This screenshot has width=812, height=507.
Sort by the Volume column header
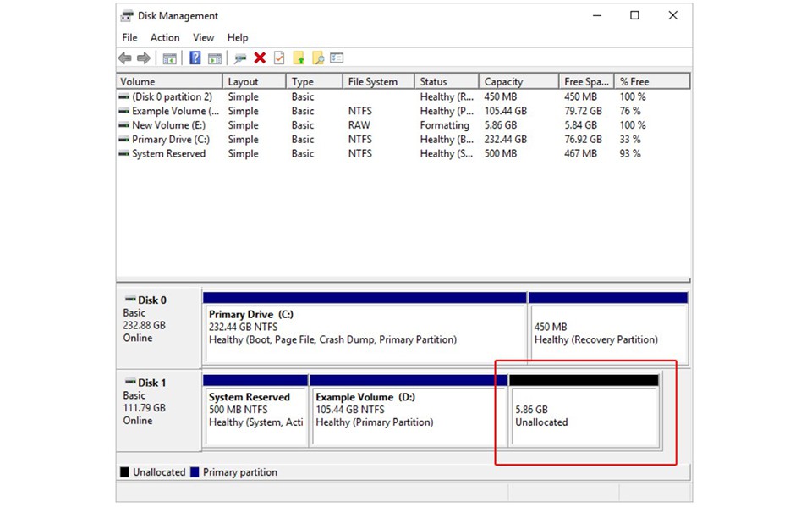[169, 82]
